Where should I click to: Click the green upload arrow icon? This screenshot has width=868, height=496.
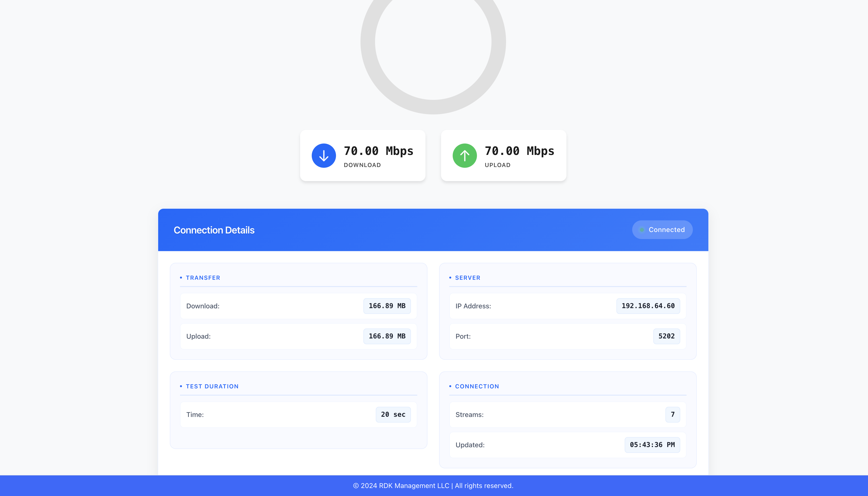click(465, 156)
